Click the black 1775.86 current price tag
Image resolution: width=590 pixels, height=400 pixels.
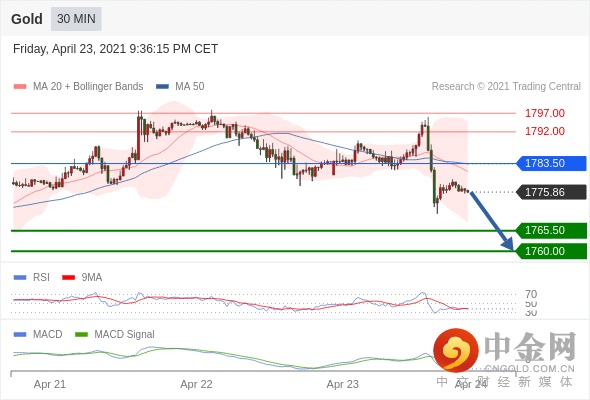coord(551,192)
